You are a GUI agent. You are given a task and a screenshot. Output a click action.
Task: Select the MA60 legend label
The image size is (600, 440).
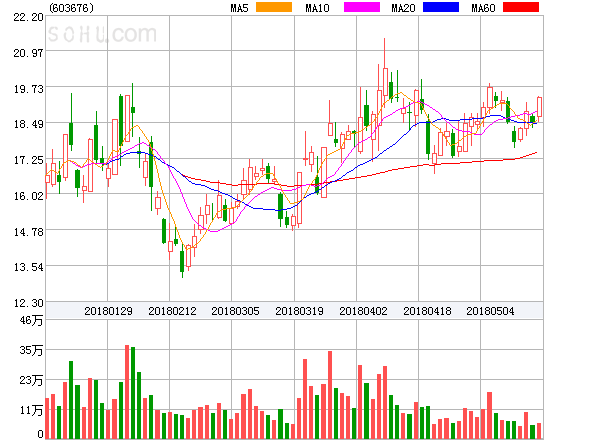[483, 8]
